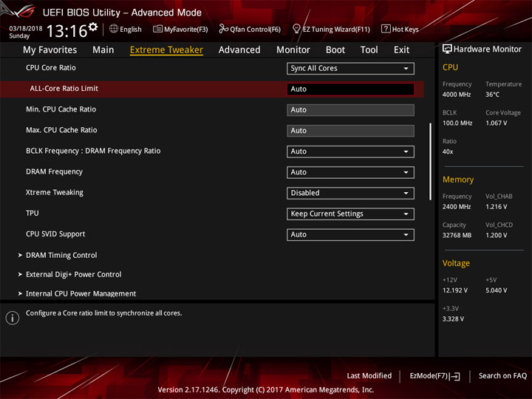Switch to the Main tab

coord(103,50)
